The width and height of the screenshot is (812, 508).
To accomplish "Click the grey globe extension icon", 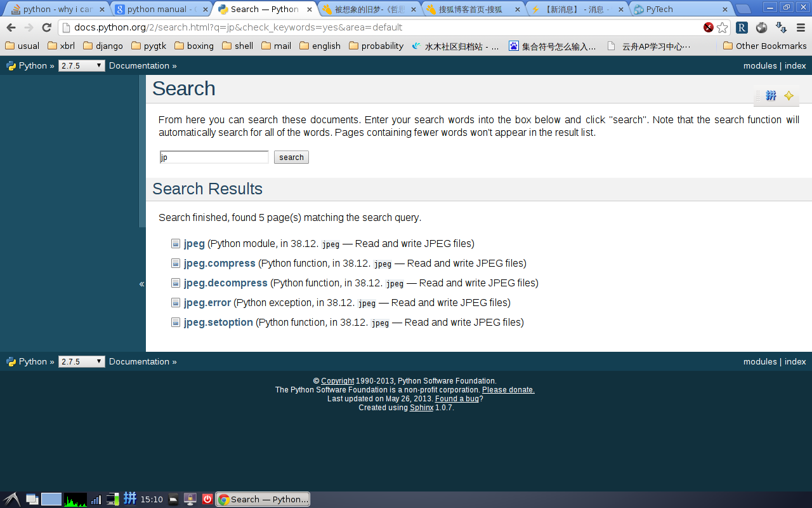I will 761,27.
